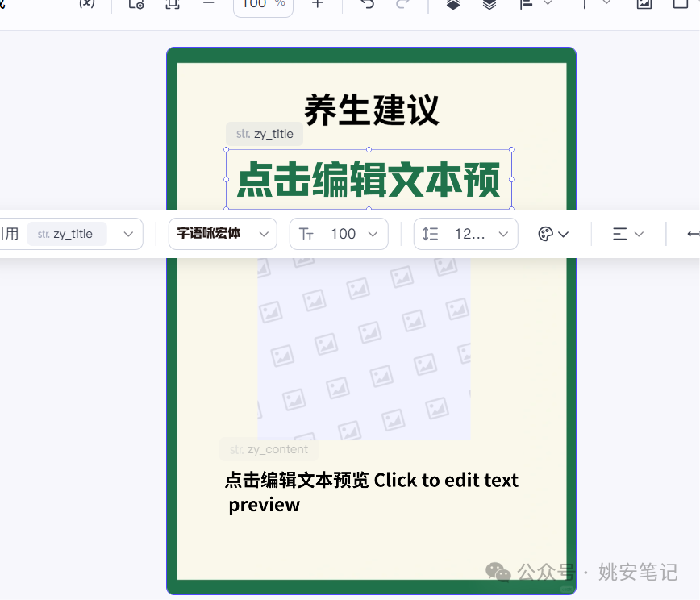Open the font family dropdown 字语咏宏体

click(x=223, y=234)
